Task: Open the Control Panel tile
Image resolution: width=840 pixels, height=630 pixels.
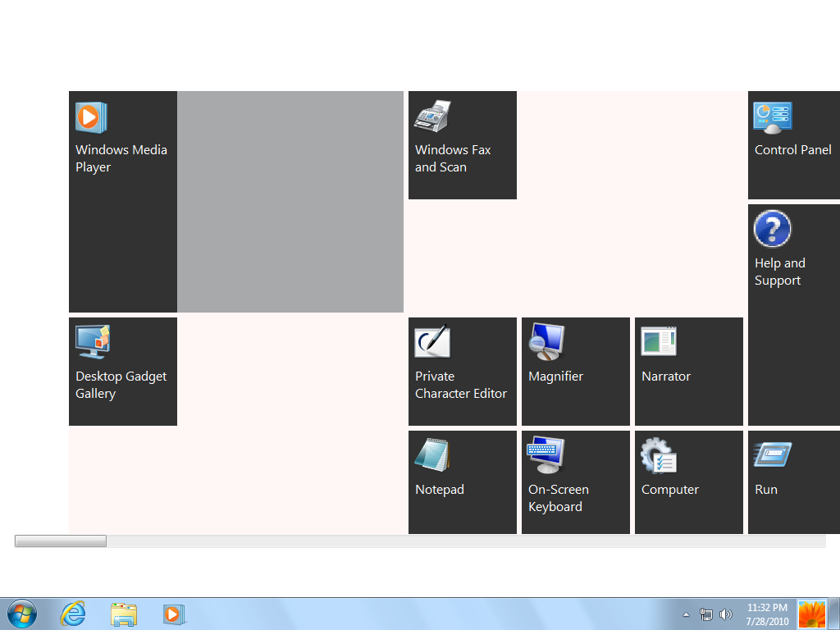Action: pyautogui.click(x=793, y=145)
